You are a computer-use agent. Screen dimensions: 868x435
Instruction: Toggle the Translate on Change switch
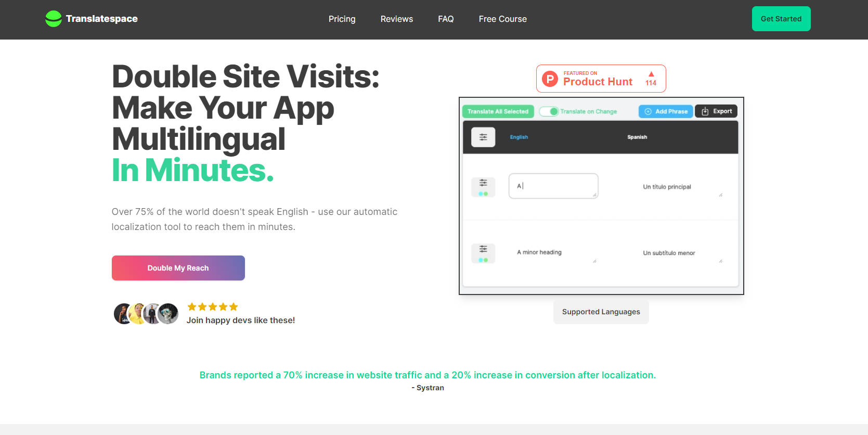(x=549, y=111)
